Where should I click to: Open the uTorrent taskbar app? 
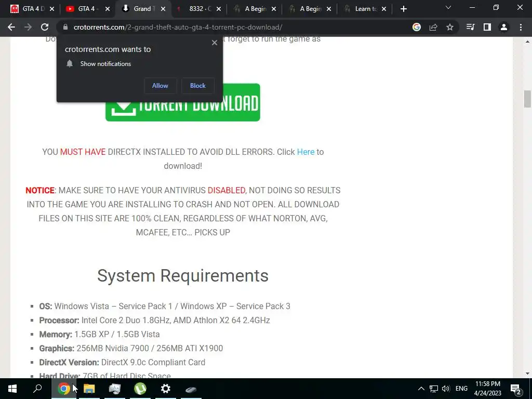click(140, 389)
